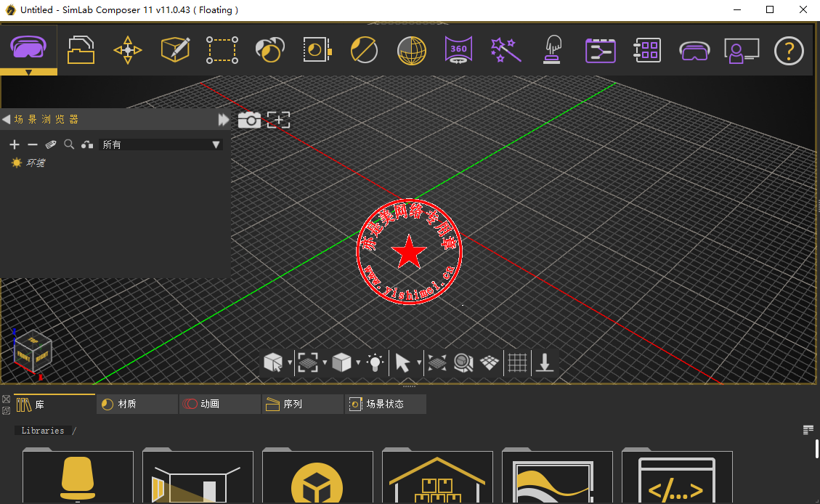The width and height of the screenshot is (820, 504).
Task: Switch to the 库 tab
Action: [54, 404]
